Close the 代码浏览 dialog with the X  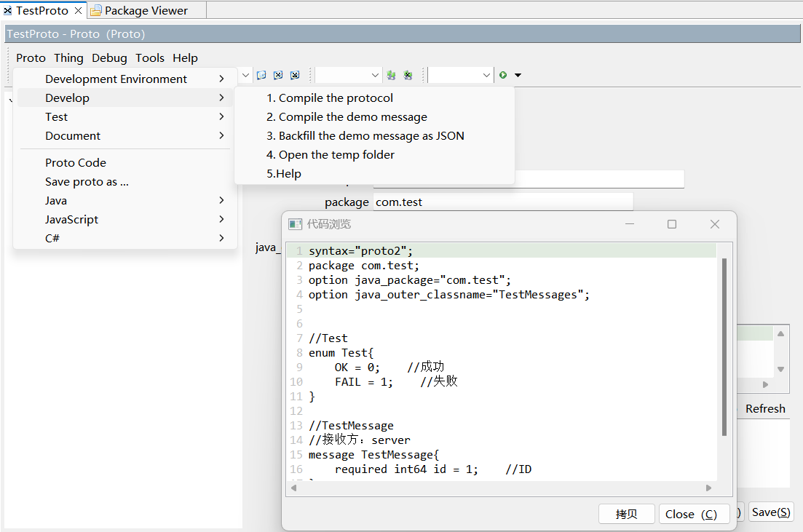pyautogui.click(x=715, y=224)
